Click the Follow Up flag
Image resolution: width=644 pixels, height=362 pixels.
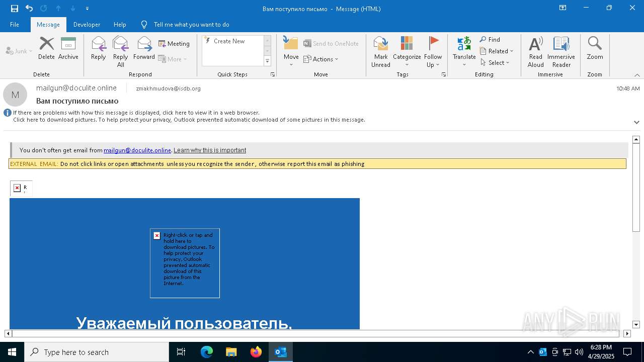click(433, 51)
